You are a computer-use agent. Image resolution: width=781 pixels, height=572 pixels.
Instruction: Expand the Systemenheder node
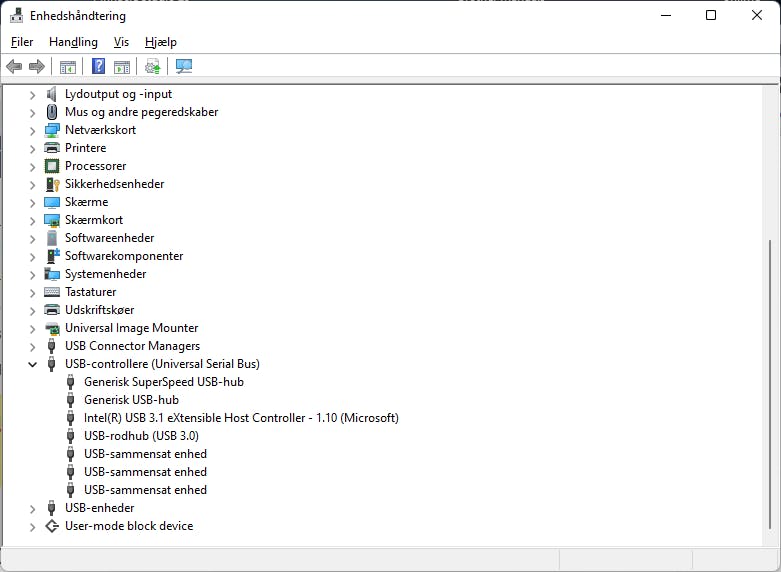point(32,275)
